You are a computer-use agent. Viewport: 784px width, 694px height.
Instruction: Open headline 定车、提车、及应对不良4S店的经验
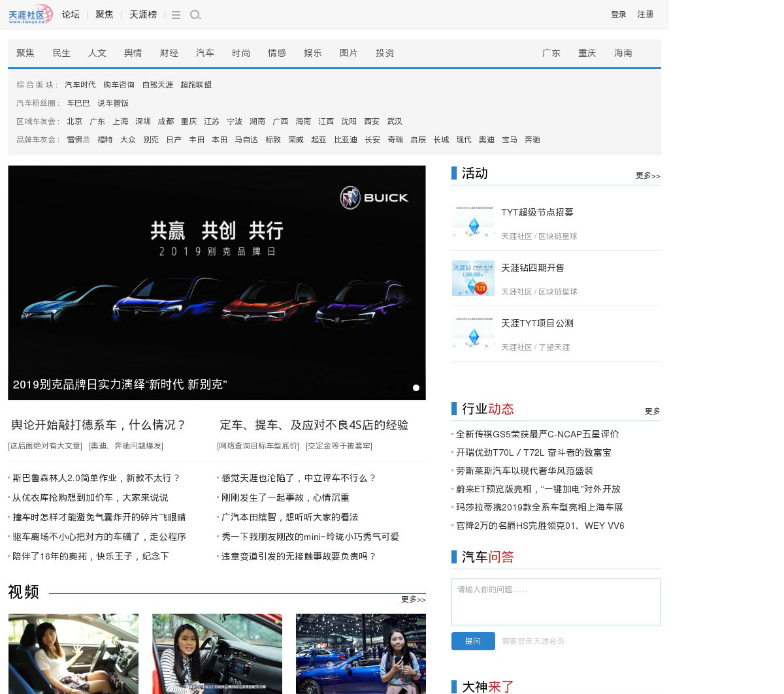coord(314,425)
